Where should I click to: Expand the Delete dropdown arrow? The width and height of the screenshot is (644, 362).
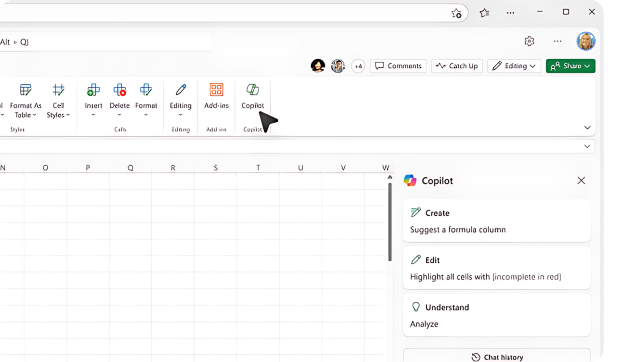(119, 115)
